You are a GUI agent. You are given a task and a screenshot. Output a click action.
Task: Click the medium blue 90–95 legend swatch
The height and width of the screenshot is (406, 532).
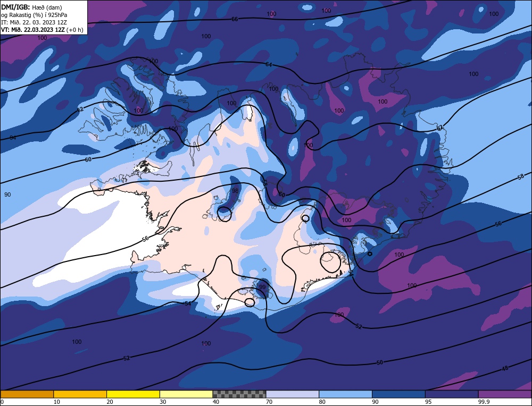398,394
